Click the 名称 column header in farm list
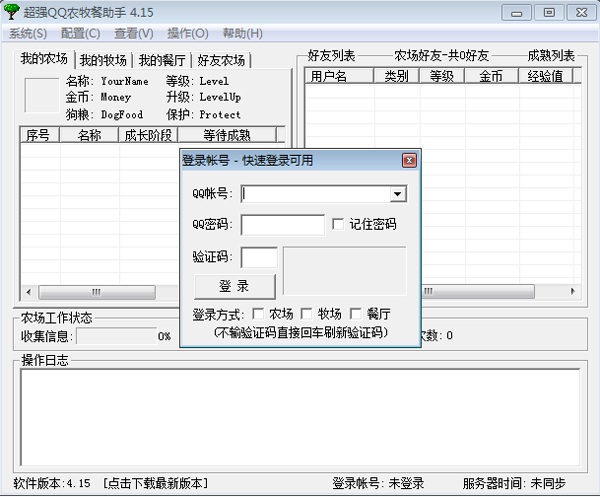This screenshot has width=600, height=497. (89, 135)
